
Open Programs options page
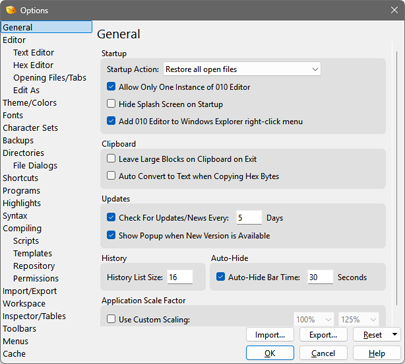(x=21, y=191)
